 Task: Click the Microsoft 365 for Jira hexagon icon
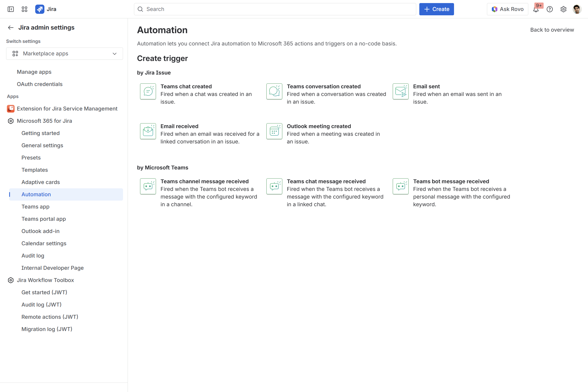click(11, 121)
